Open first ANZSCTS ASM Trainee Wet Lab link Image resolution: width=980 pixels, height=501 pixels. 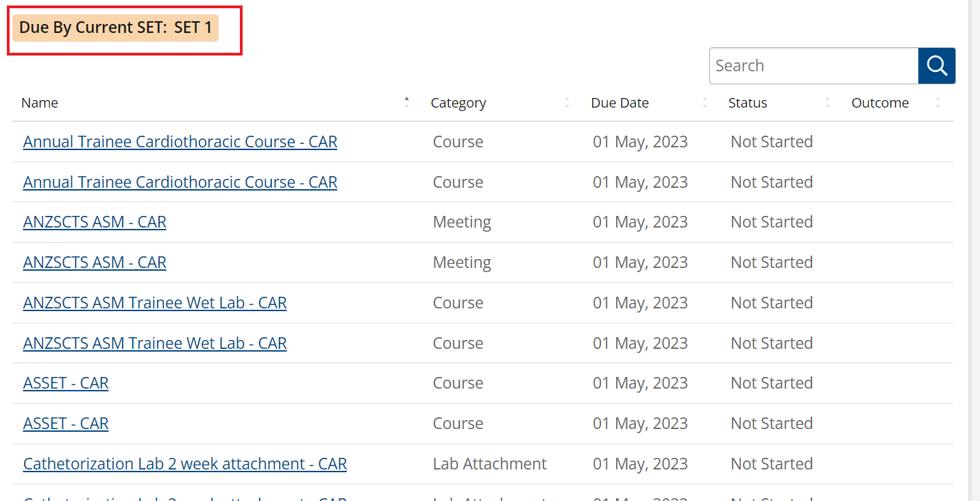(155, 303)
